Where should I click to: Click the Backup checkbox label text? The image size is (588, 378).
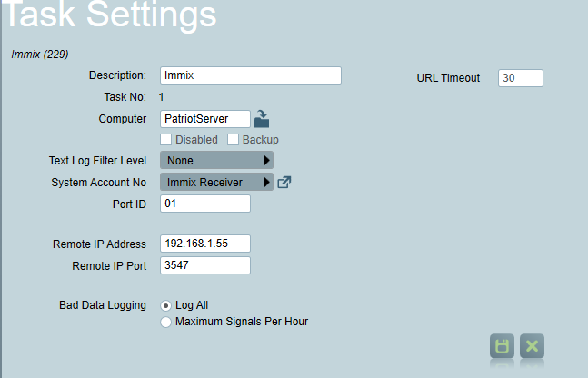[261, 140]
